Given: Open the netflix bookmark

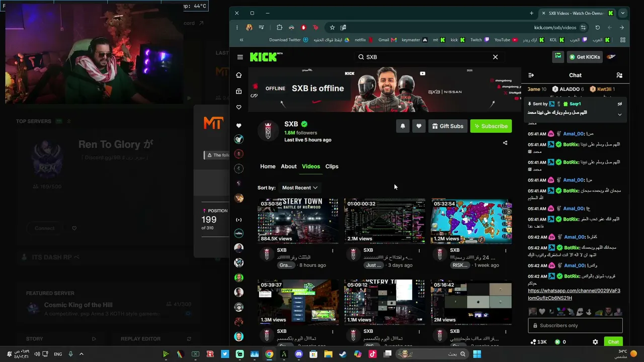Looking at the screenshot, I should (x=364, y=40).
